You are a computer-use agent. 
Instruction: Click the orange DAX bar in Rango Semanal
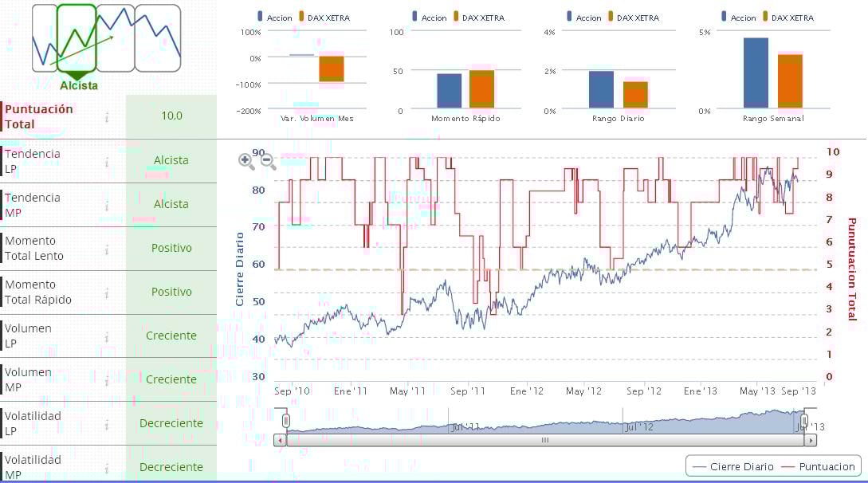click(x=790, y=80)
